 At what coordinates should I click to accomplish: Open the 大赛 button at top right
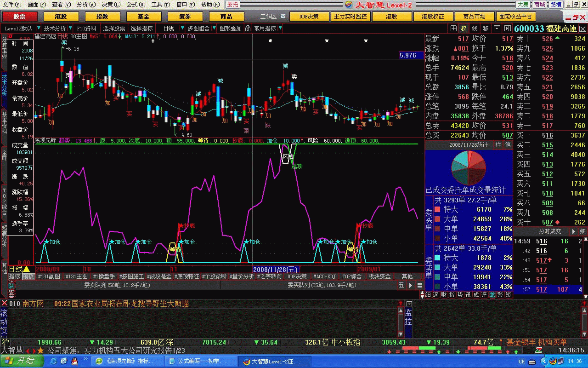pos(523,4)
